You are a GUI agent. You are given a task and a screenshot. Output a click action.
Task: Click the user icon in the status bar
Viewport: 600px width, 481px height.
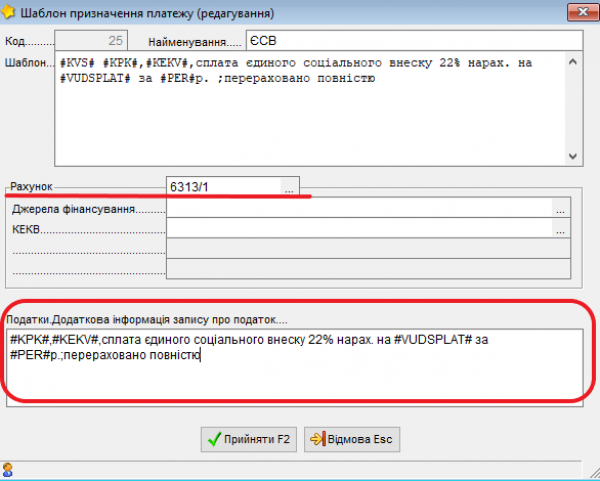(8, 469)
